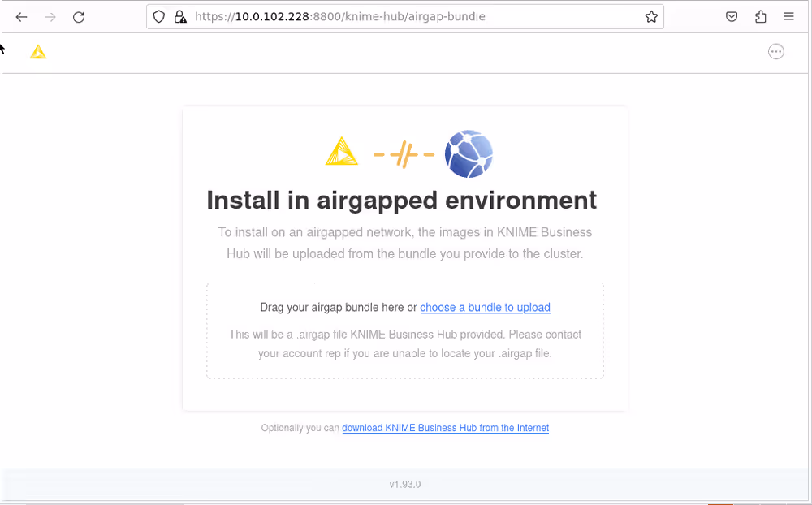Image resolution: width=812 pixels, height=505 pixels.
Task: Open the browser extensions puzzle icon
Action: [760, 15]
